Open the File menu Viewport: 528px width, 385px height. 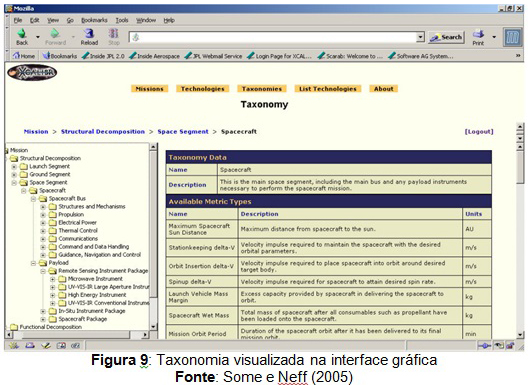(18, 20)
